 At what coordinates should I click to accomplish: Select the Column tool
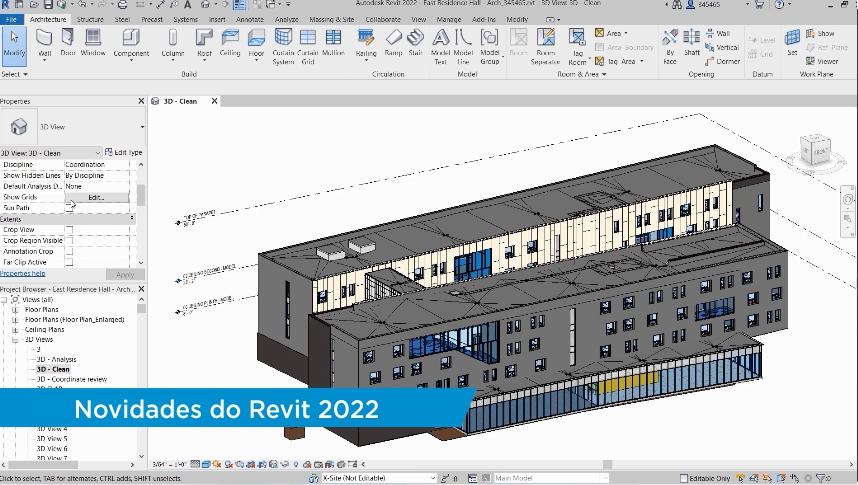point(172,44)
